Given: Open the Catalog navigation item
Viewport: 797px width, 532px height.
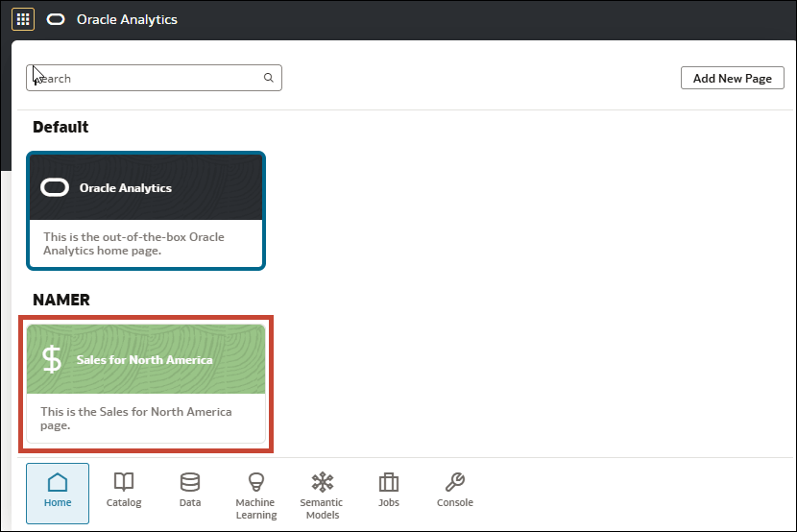Looking at the screenshot, I should (124, 490).
